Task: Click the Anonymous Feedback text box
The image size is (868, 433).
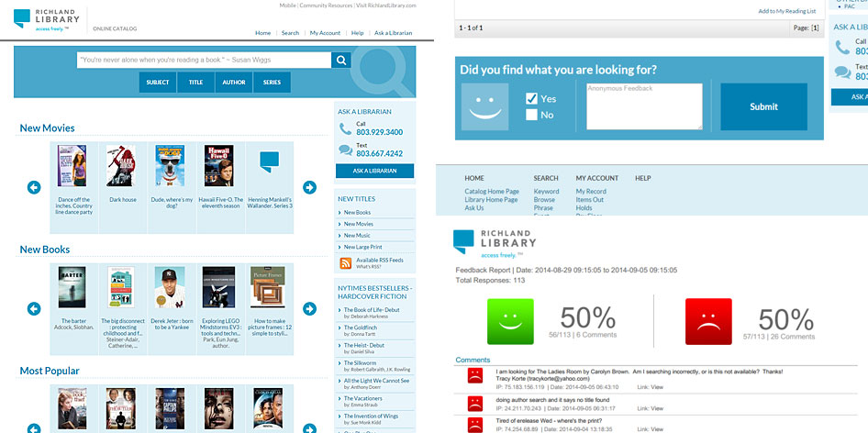Action: click(644, 107)
